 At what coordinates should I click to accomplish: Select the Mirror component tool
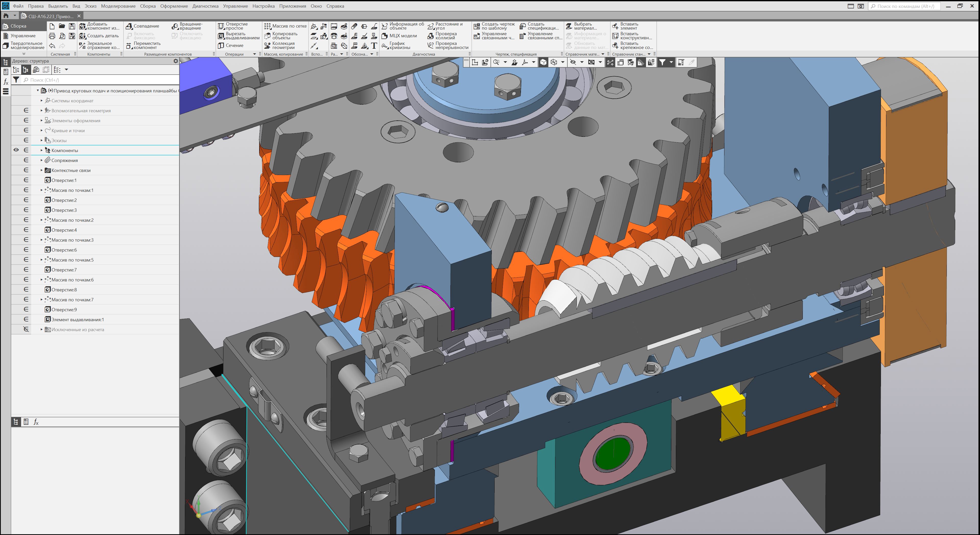click(x=82, y=46)
